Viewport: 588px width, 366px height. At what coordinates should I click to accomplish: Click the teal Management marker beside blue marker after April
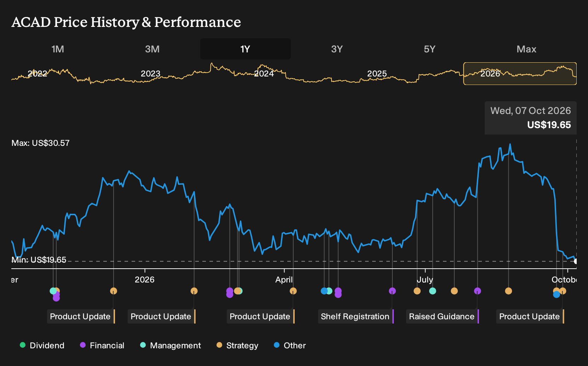[x=329, y=291]
